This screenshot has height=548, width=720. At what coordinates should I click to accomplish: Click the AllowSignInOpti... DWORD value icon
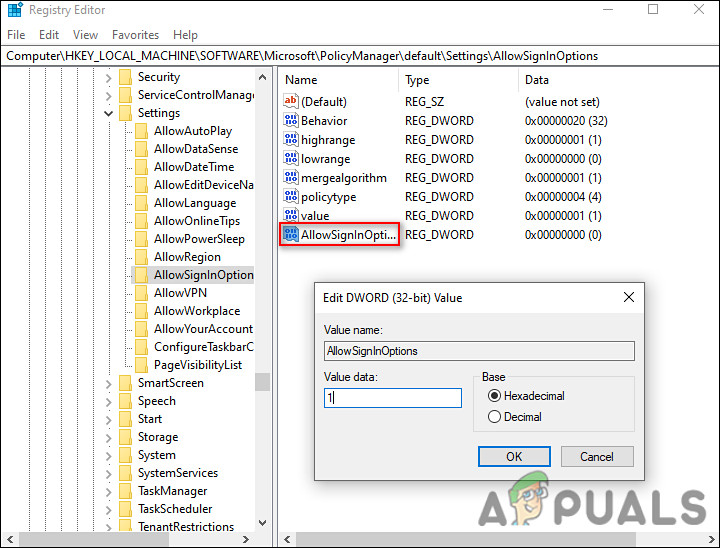point(291,235)
